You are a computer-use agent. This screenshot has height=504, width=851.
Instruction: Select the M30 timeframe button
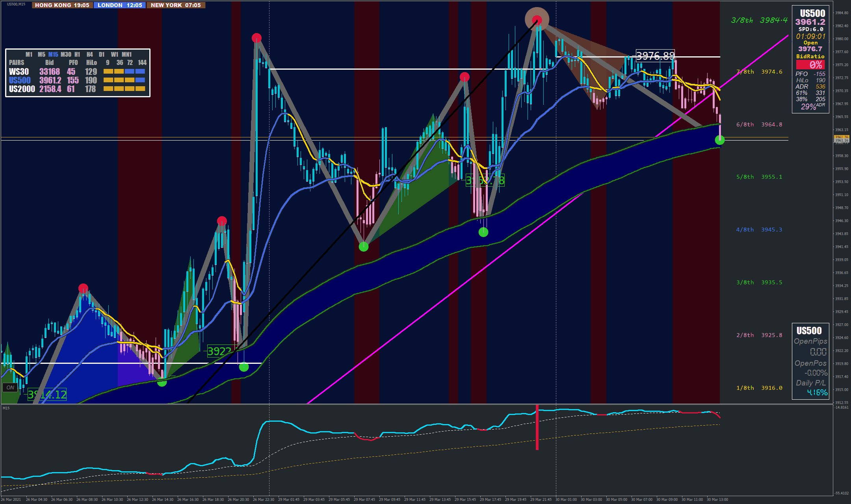tap(66, 54)
